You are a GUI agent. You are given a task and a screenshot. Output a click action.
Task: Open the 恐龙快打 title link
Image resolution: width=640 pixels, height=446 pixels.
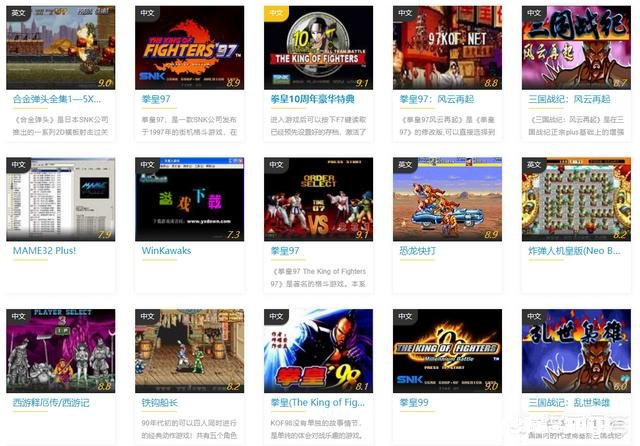[417, 251]
